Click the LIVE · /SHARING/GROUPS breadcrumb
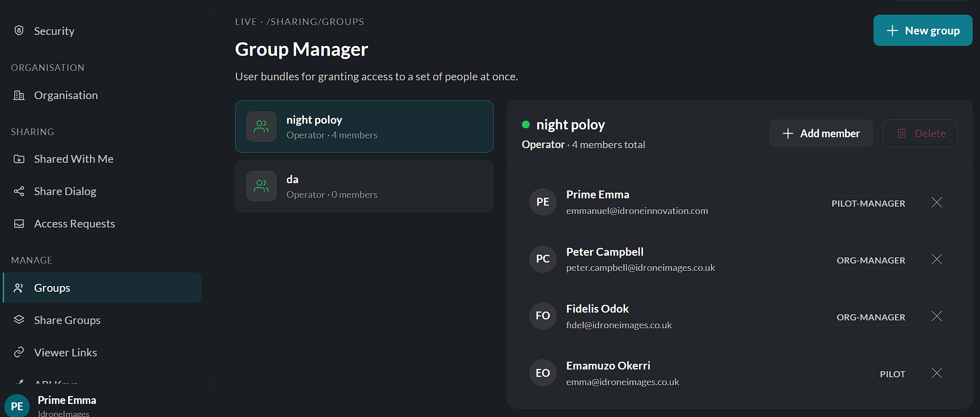The image size is (980, 417). (299, 22)
